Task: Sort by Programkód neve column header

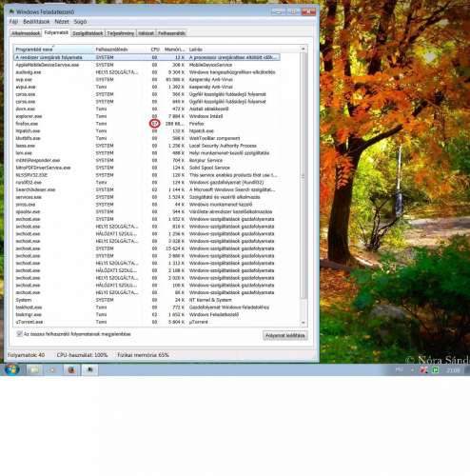Action: coord(53,50)
